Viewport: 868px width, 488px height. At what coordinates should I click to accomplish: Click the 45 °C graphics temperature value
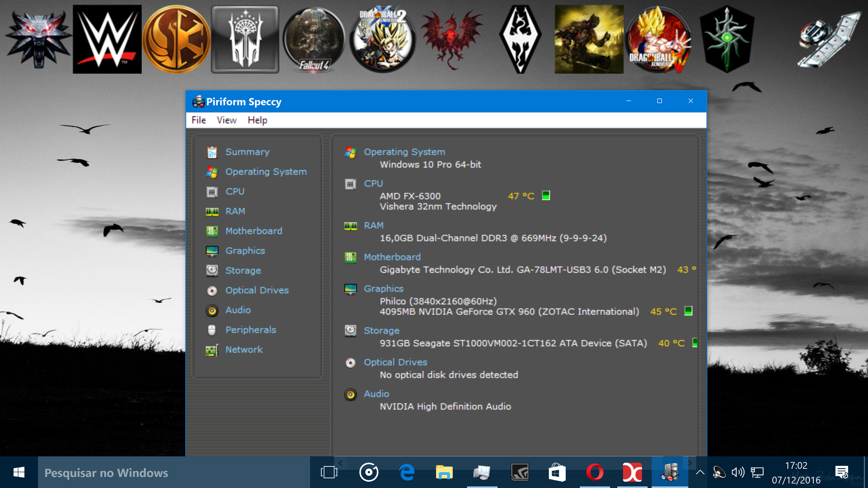click(663, 312)
